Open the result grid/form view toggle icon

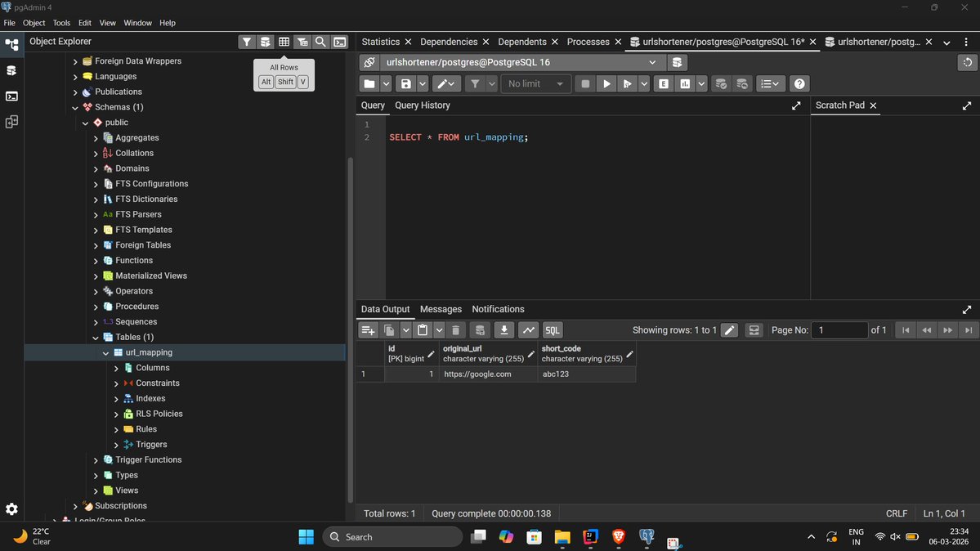[754, 330]
